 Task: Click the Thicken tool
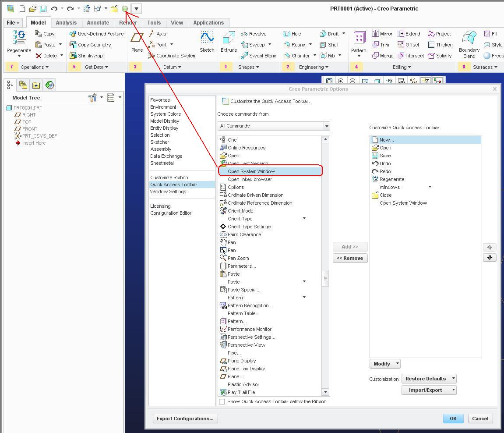pyautogui.click(x=441, y=45)
